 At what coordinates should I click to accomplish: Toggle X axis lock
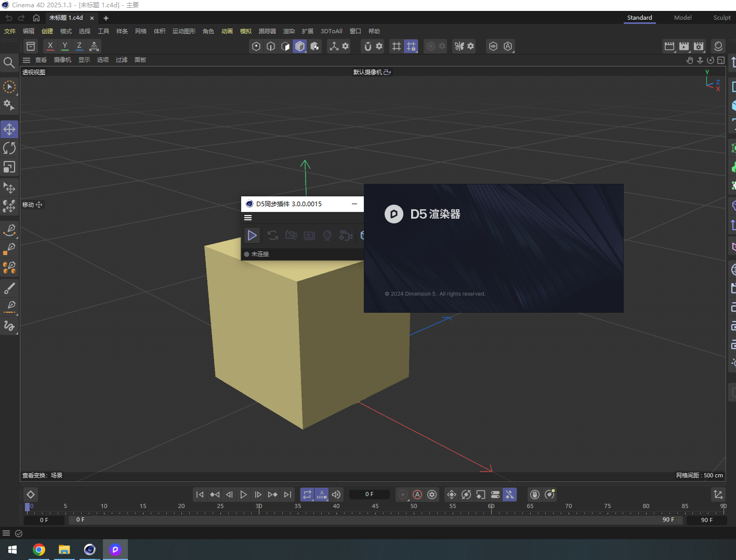point(50,46)
